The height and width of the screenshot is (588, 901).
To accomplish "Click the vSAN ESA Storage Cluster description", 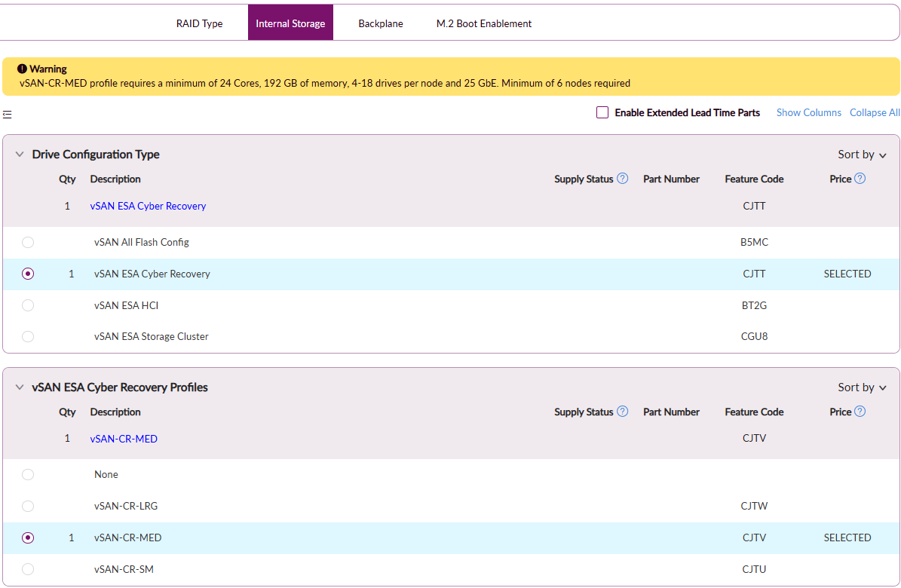I will pos(151,336).
